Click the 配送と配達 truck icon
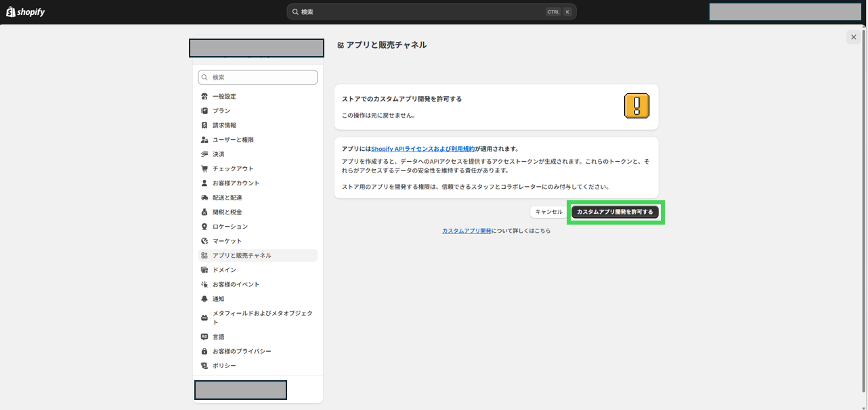The height and width of the screenshot is (410, 868). [204, 198]
